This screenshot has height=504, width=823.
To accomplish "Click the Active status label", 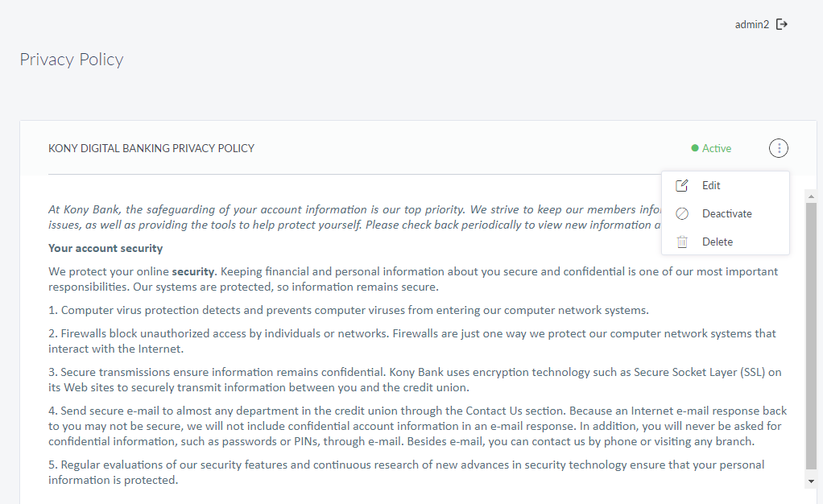I will 717,148.
